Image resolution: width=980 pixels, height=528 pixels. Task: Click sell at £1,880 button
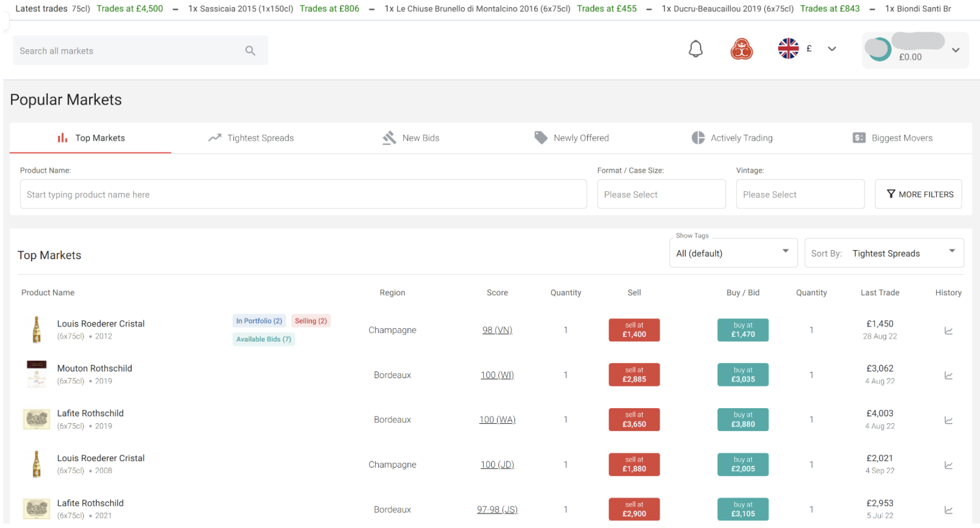pos(634,465)
